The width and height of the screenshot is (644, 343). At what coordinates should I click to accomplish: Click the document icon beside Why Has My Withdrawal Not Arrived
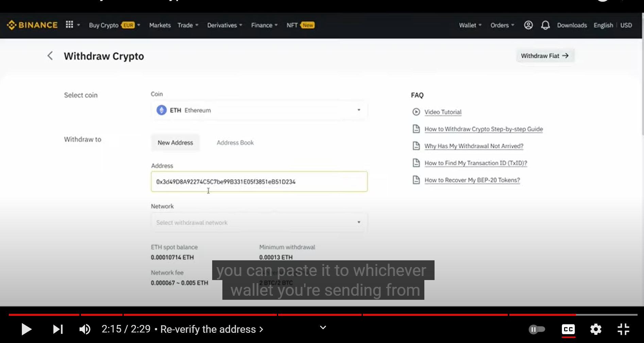pyautogui.click(x=417, y=146)
